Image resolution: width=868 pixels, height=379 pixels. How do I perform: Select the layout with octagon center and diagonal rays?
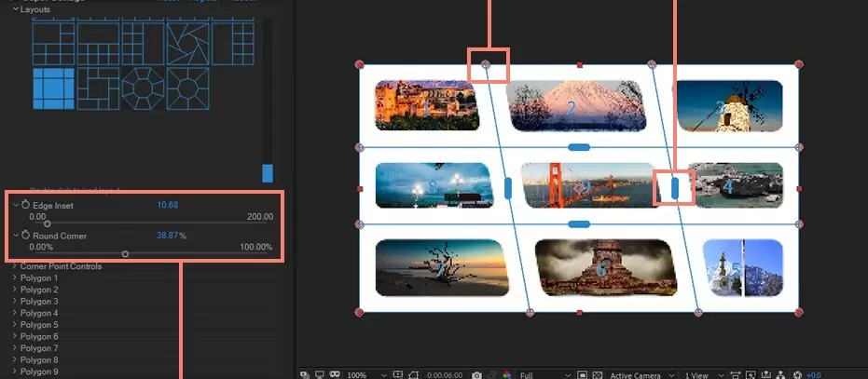click(x=187, y=88)
